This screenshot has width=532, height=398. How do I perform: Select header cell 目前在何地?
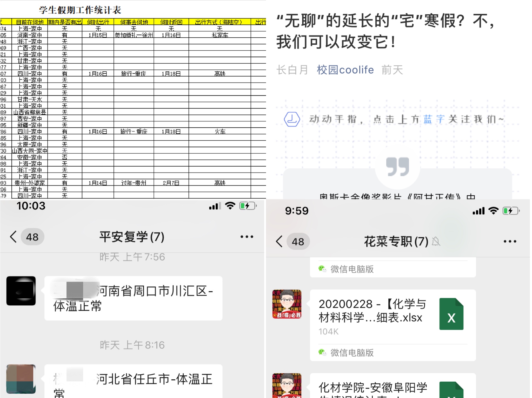(x=30, y=22)
